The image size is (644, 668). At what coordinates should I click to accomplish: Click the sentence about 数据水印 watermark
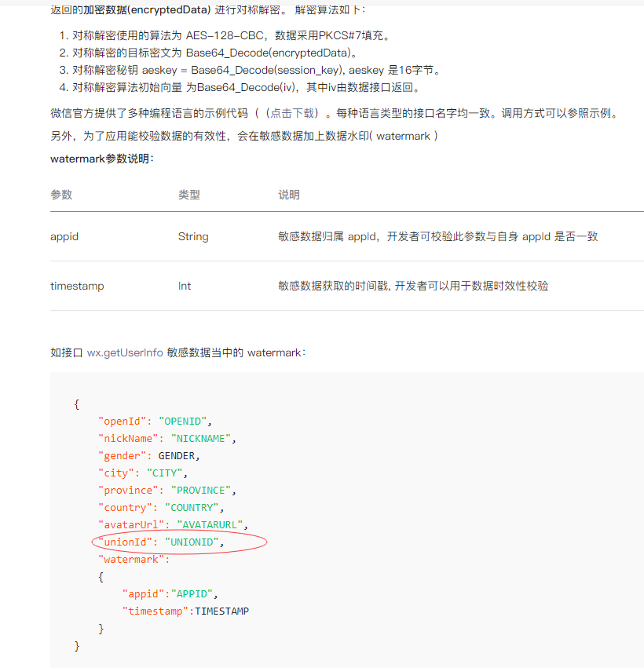click(244, 137)
